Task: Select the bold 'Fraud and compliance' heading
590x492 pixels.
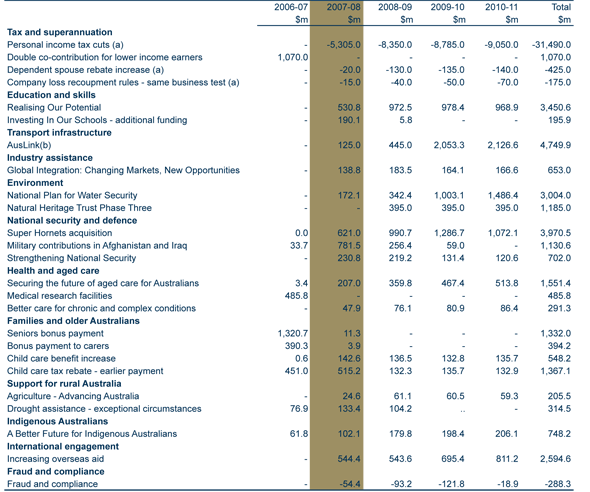Action: (x=56, y=471)
